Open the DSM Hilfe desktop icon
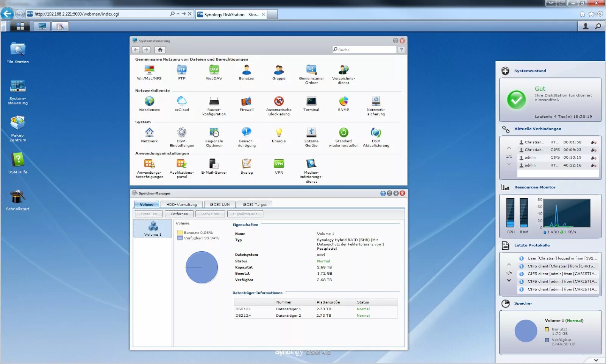The width and height of the screenshot is (606, 364). pyautogui.click(x=17, y=163)
